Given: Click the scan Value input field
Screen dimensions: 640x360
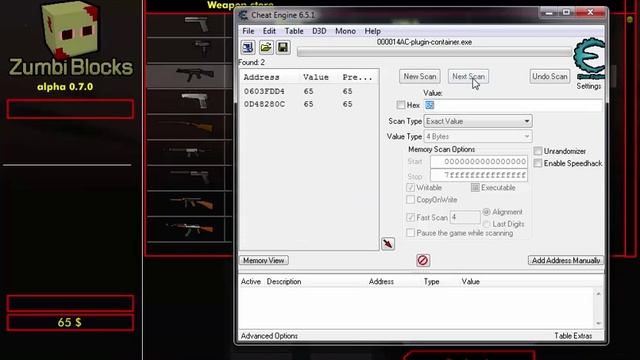Looking at the screenshot, I should point(513,105).
